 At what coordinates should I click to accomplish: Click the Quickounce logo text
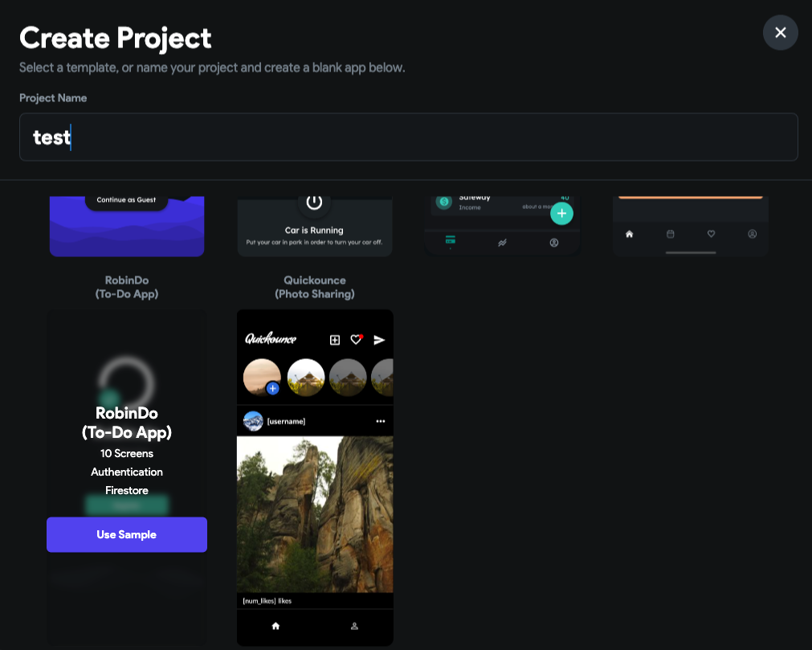click(271, 339)
